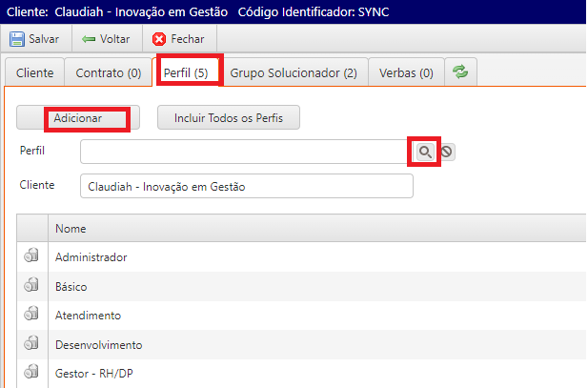The image size is (588, 388).
Task: Switch to the Verbas (0) tab
Action: pos(406,72)
